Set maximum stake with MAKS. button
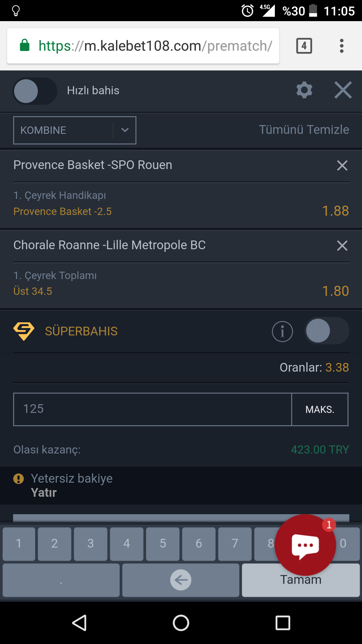Image resolution: width=362 pixels, height=644 pixels. [320, 410]
